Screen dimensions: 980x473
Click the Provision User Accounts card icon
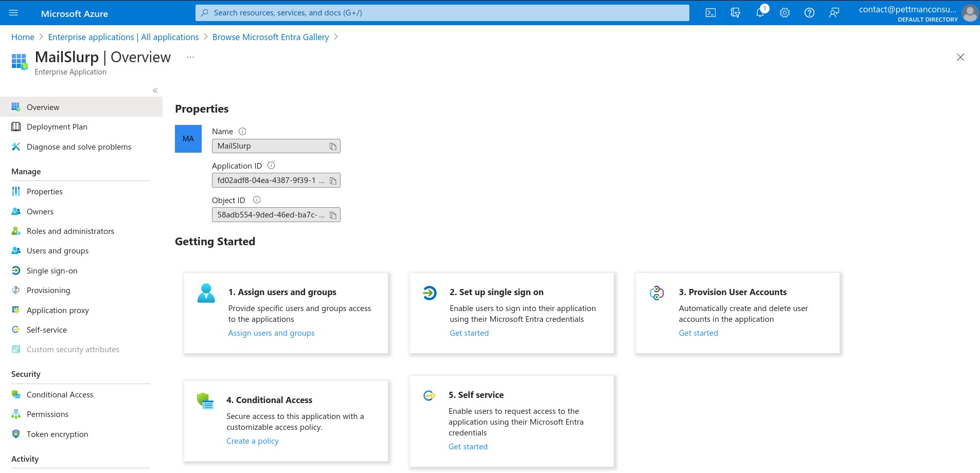pos(657,293)
